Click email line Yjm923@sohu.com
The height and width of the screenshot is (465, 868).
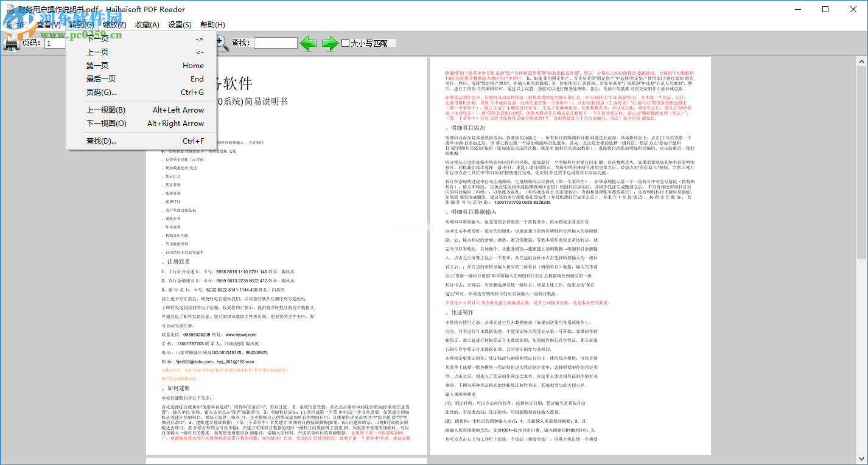click(x=208, y=361)
